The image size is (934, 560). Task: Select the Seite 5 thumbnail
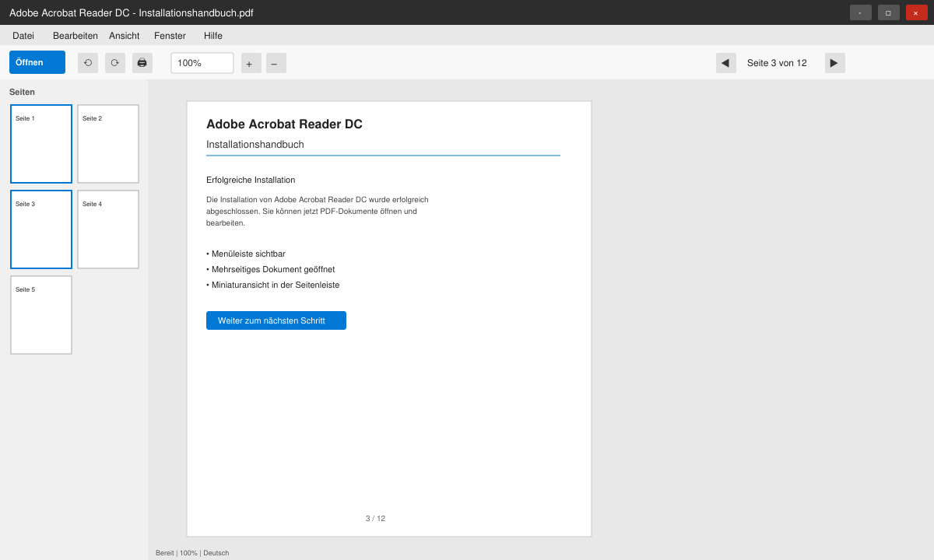[41, 315]
